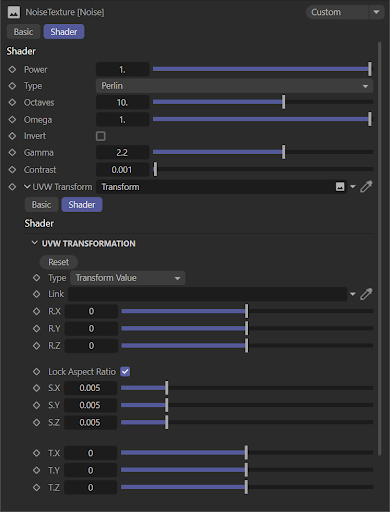Image resolution: width=390 pixels, height=512 pixels.
Task: Click the T.Z translation slider handle
Action: [x=246, y=487]
